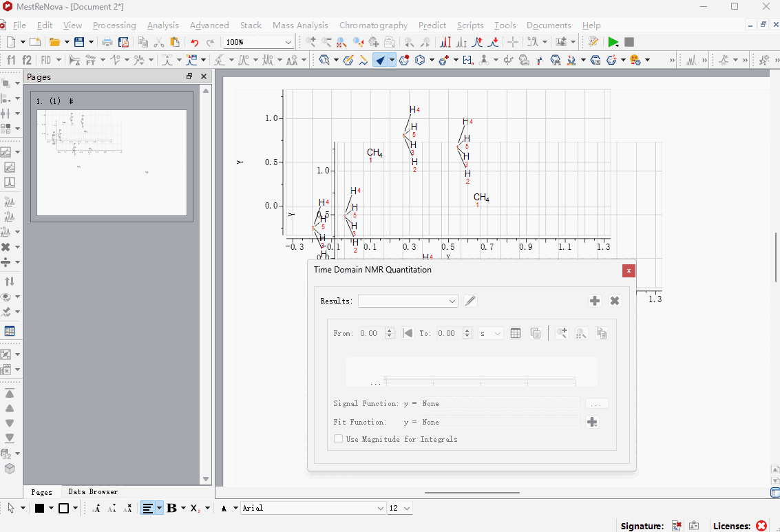Switch to the Data Browser tab
Screen dimensions: 780x532
(93, 492)
